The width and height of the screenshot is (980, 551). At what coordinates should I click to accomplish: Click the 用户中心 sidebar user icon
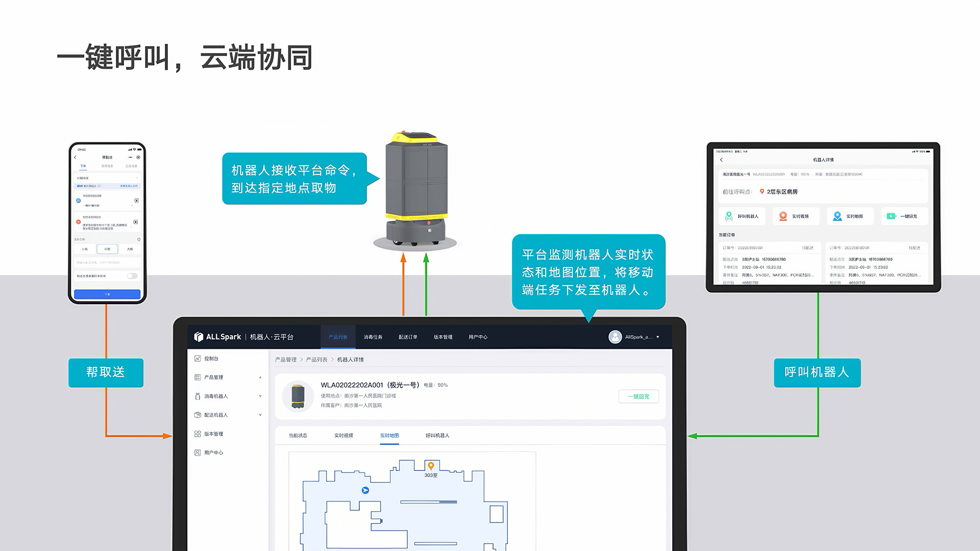pyautogui.click(x=198, y=453)
